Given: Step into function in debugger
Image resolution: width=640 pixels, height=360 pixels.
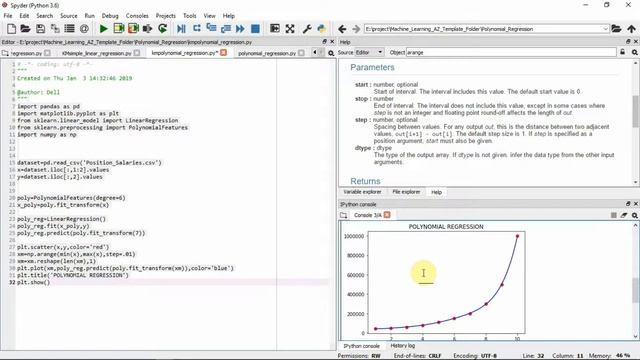Looking at the screenshot, I should [211, 29].
